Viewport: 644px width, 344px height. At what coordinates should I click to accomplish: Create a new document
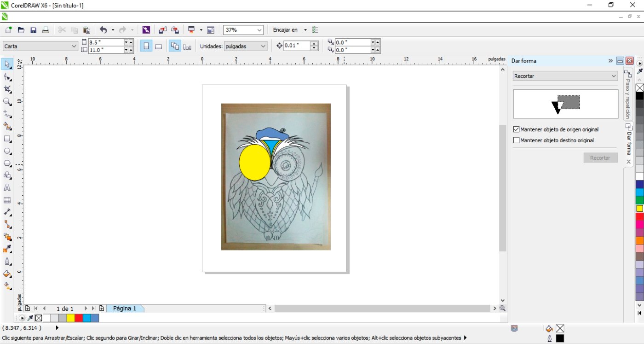coord(8,30)
